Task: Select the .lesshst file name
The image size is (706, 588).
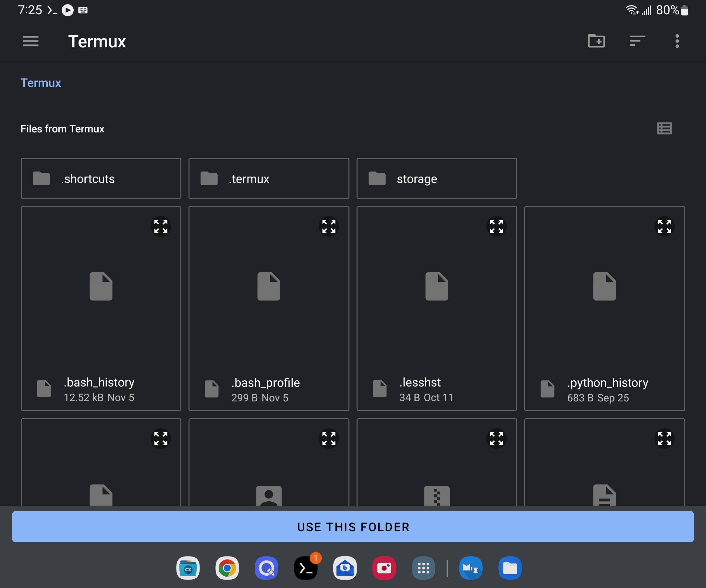Action: [x=420, y=383]
